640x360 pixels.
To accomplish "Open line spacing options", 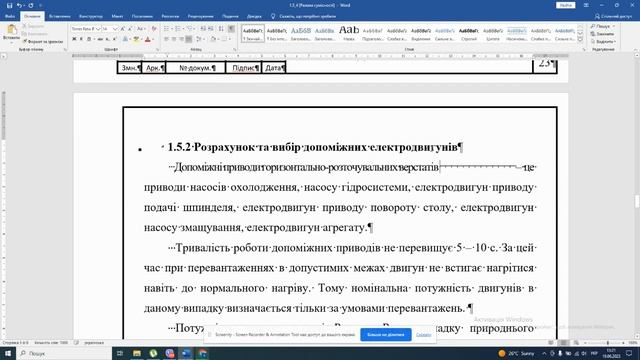I will 200,39.
